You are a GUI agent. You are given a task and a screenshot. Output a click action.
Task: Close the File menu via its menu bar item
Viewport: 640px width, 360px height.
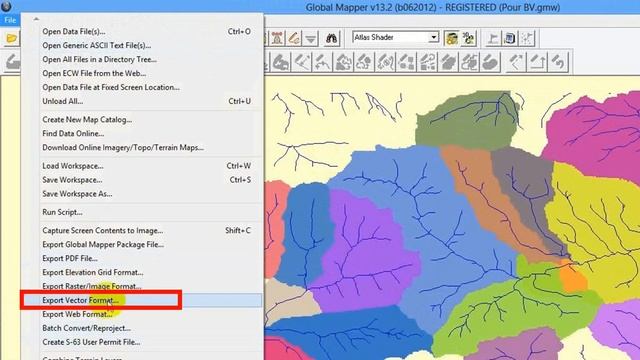pyautogui.click(x=10, y=20)
